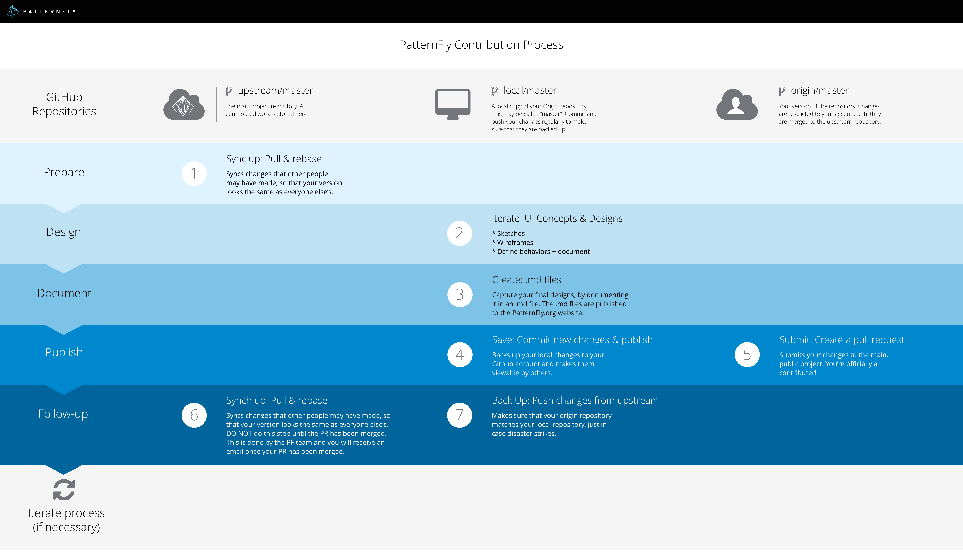
Task: Click 'Iterate process (if necessary)' text
Action: [66, 520]
